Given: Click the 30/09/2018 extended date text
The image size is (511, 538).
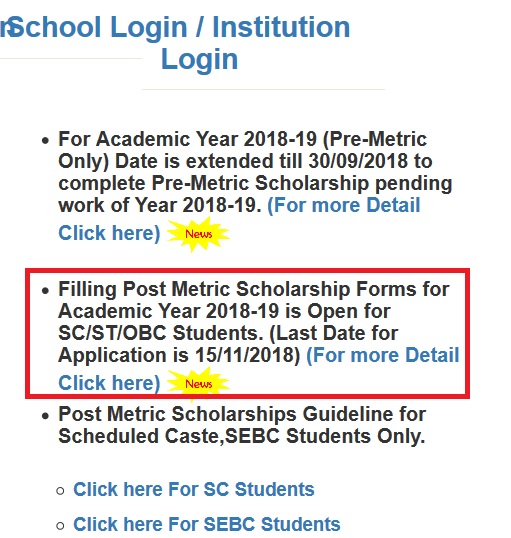Looking at the screenshot, I should (x=358, y=161).
